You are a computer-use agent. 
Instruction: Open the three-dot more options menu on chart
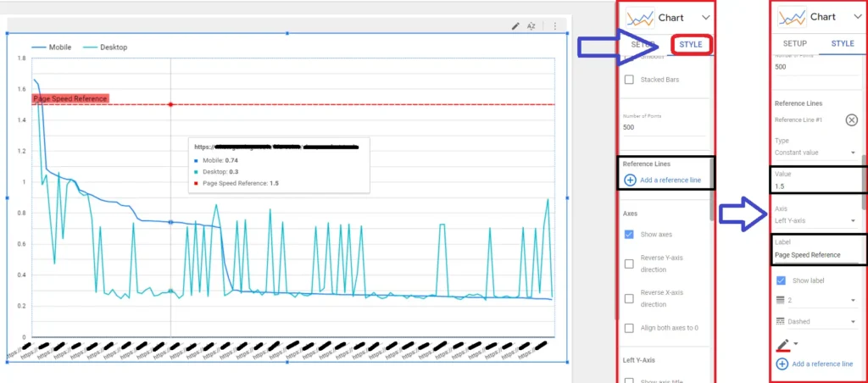555,26
